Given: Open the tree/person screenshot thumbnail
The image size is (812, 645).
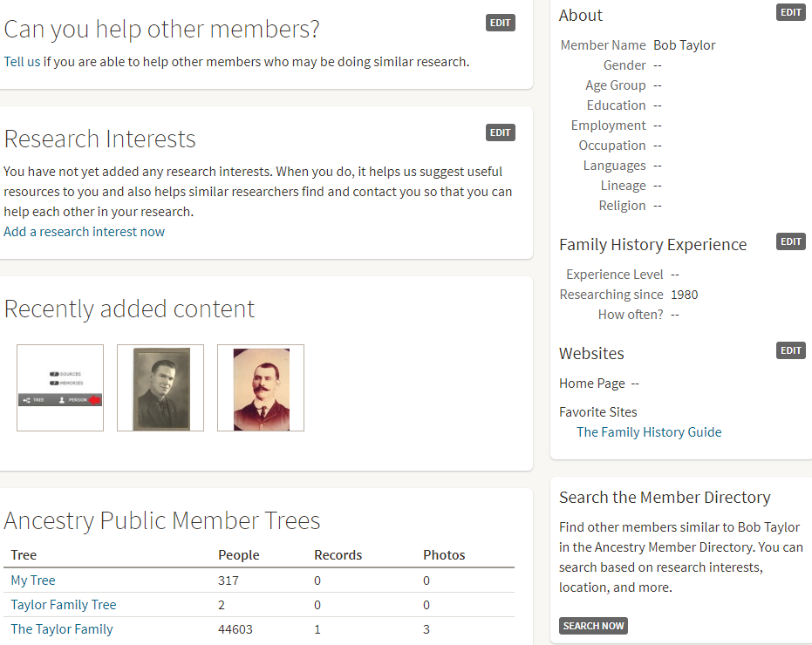Looking at the screenshot, I should [60, 388].
